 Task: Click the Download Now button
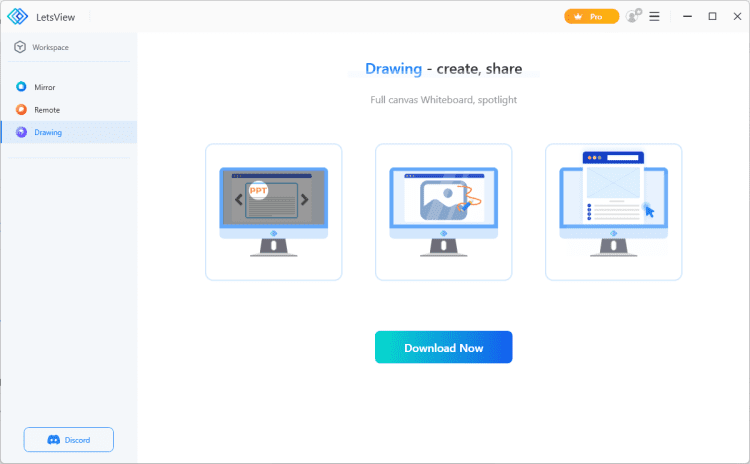click(x=443, y=347)
